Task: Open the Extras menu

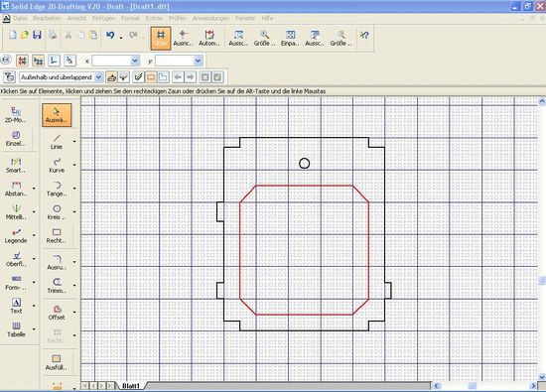Action: 154,18
